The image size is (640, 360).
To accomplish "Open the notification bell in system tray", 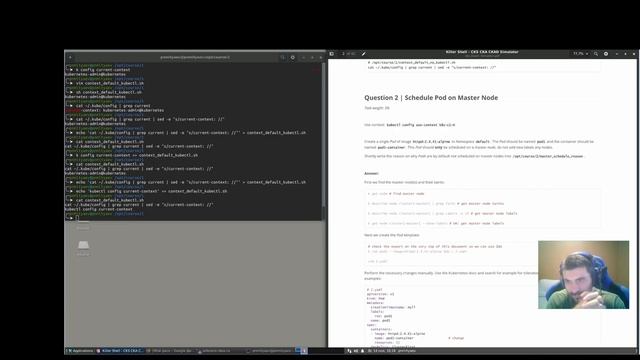I will pyautogui.click(x=362, y=351).
